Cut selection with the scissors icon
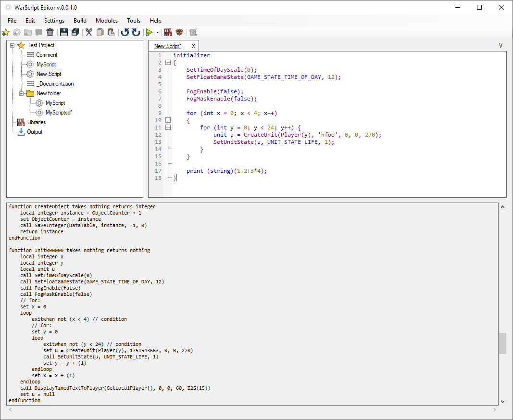 coord(89,32)
